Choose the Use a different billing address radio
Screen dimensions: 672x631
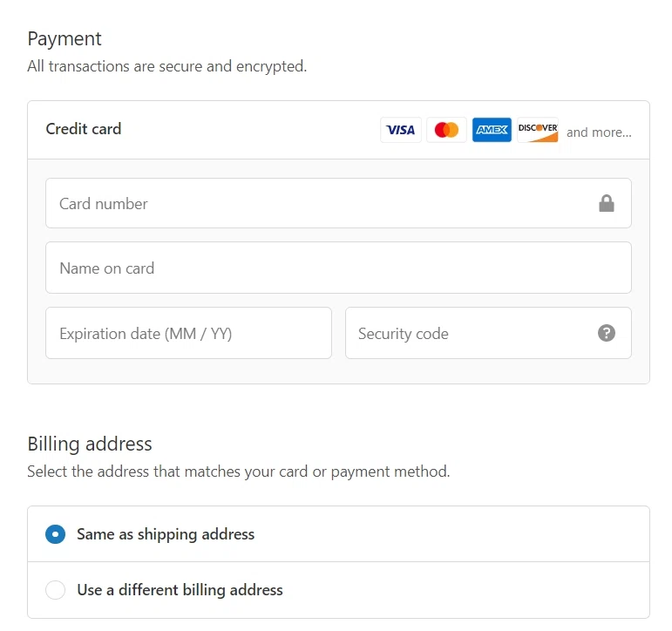pyautogui.click(x=55, y=590)
